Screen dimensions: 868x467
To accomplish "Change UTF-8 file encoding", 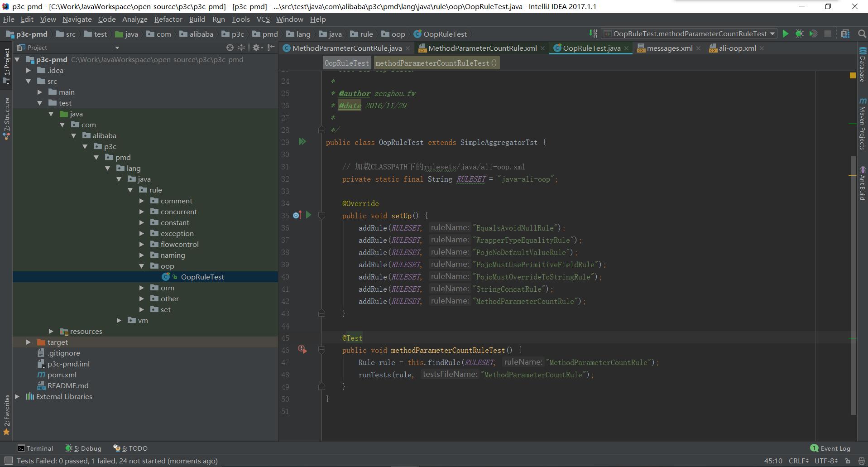I will click(x=826, y=461).
